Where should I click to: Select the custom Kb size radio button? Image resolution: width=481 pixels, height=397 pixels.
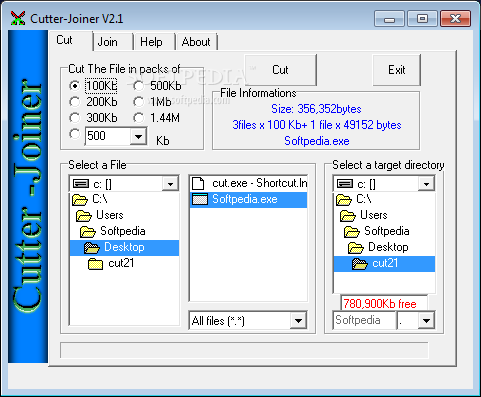[75, 134]
